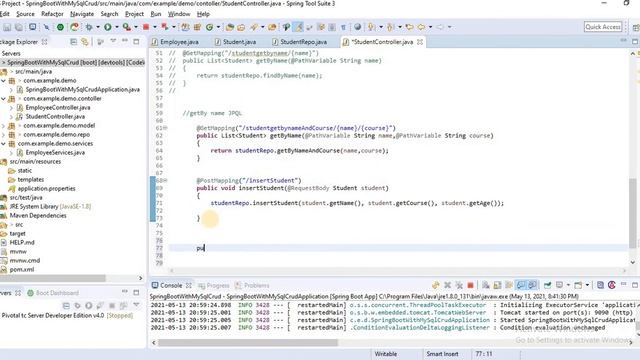The image size is (640, 360).
Task: Click the Save icon in the toolbar
Action: [7, 27]
